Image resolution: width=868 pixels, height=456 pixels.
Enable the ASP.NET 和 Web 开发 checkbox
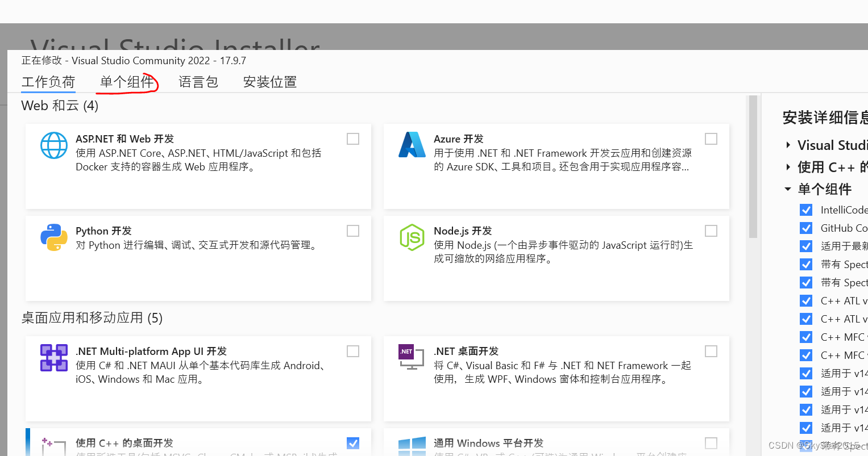coord(353,139)
